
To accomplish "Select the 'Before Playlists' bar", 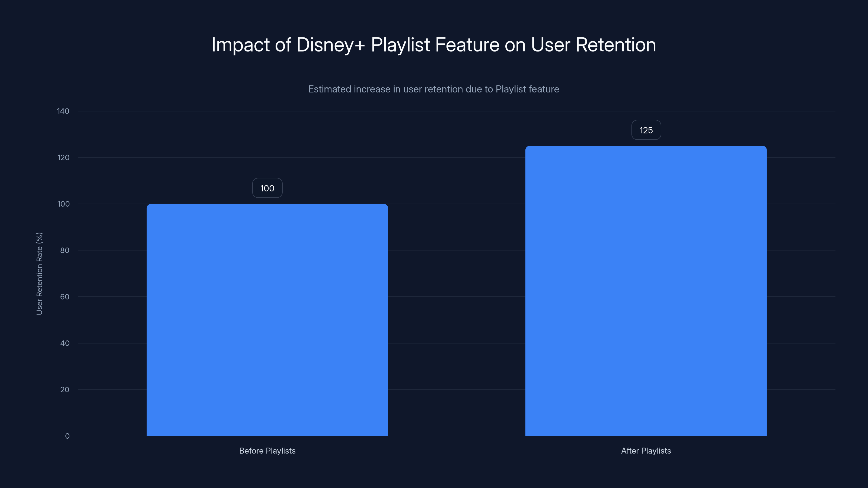I will coord(267,320).
